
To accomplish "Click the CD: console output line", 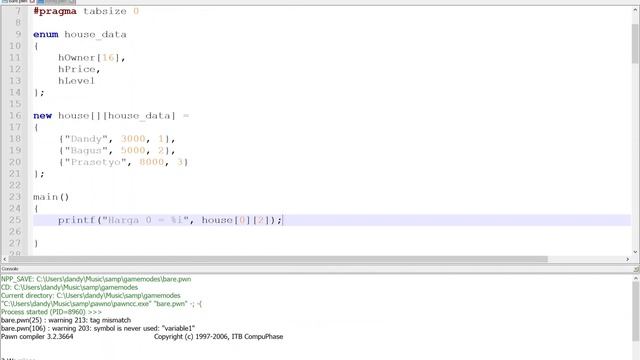I will pos(69,287).
